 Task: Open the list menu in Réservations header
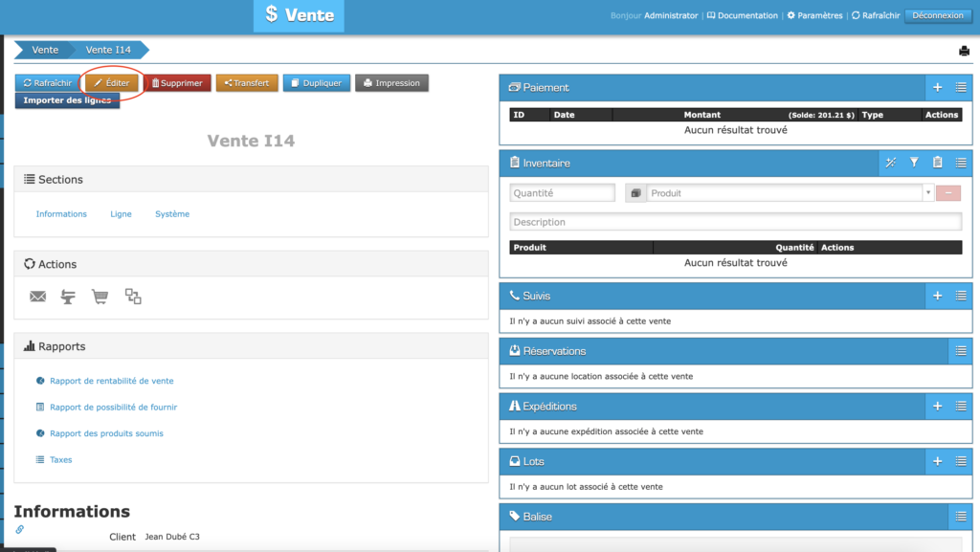coord(961,351)
